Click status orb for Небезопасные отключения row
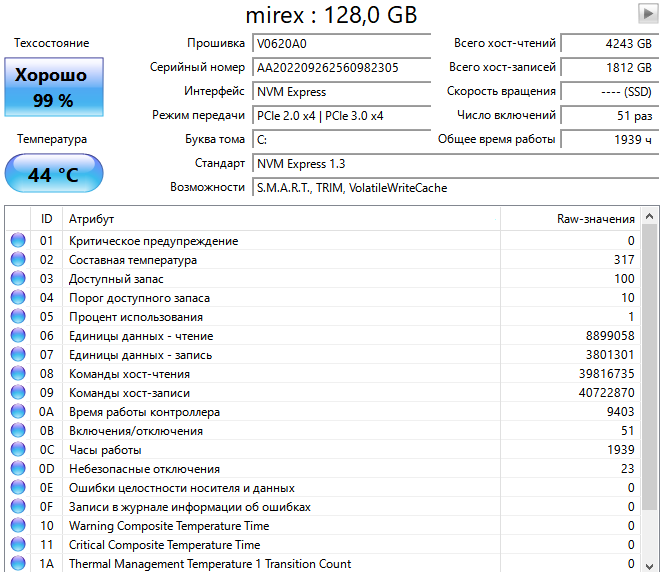The width and height of the screenshot is (663, 572). click(18, 469)
